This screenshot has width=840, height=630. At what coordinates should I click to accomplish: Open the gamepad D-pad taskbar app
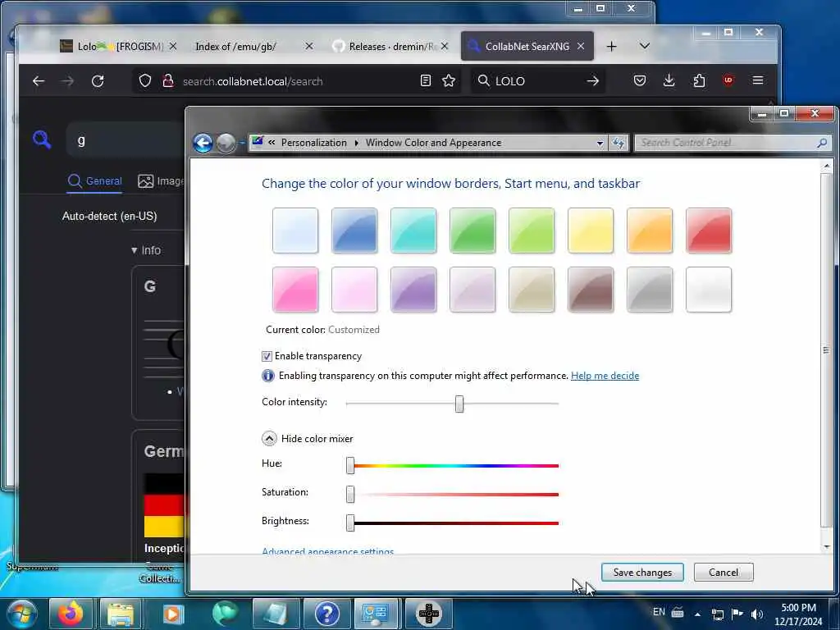pyautogui.click(x=428, y=614)
